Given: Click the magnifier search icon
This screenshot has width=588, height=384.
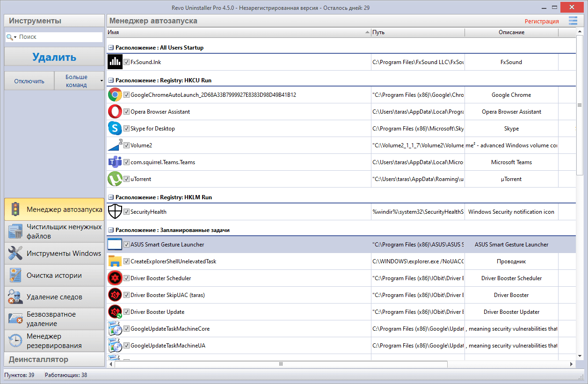Looking at the screenshot, I should point(9,37).
